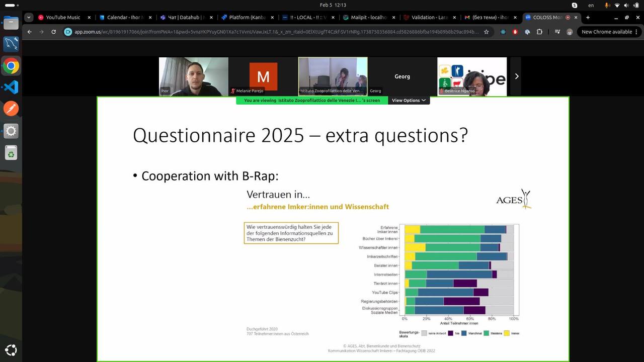Screen dimensions: 644x362
Task: Reload the Zoom meeting page
Action: [54, 32]
